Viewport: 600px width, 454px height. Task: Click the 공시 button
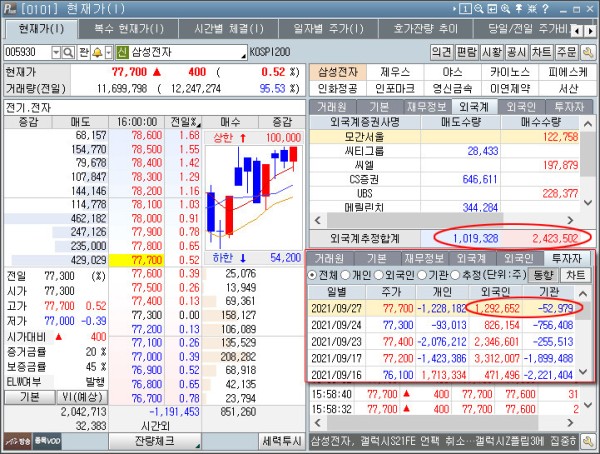(516, 52)
